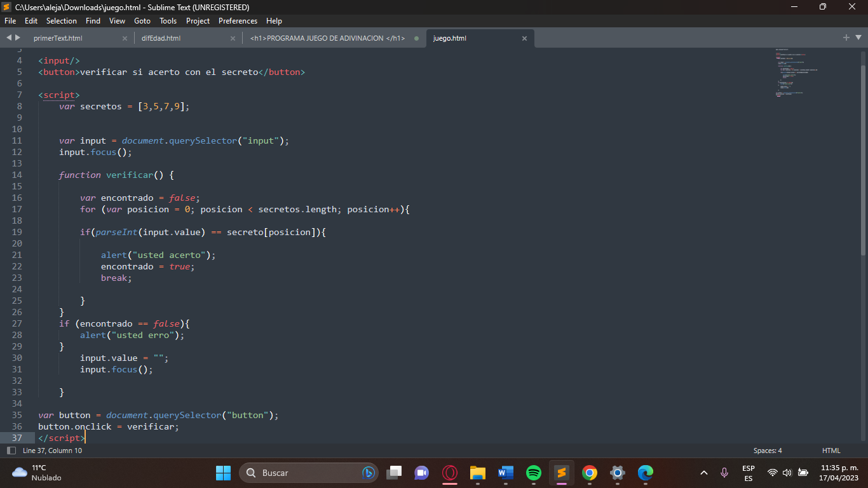This screenshot has height=488, width=868.
Task: Click line number 14 in gutter
Action: point(17,175)
